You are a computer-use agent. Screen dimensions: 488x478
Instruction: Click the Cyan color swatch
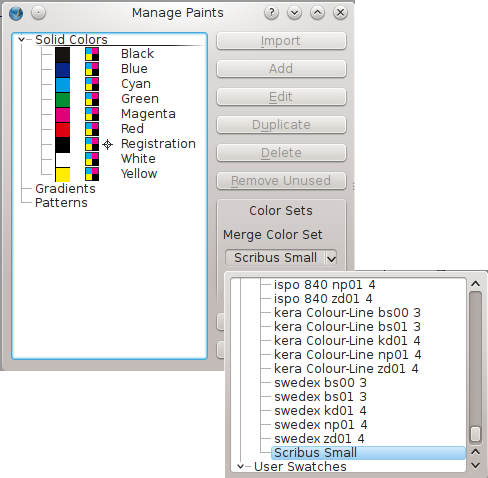62,85
